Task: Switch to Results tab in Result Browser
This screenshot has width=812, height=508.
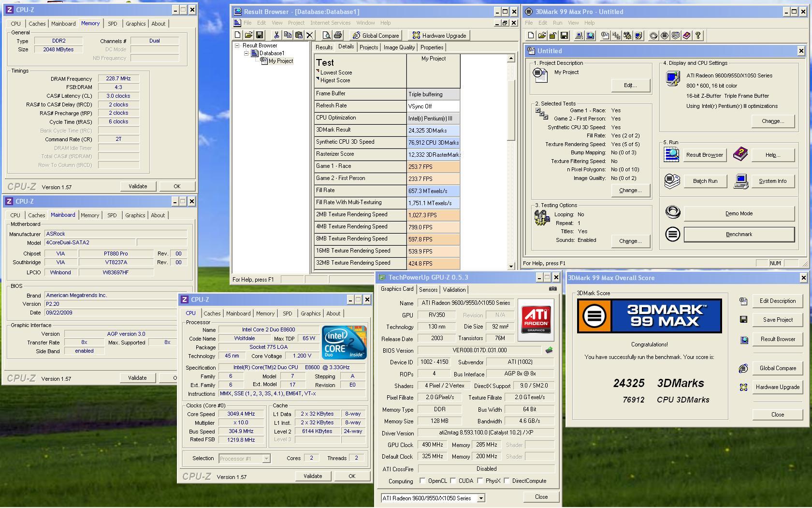Action: [324, 47]
